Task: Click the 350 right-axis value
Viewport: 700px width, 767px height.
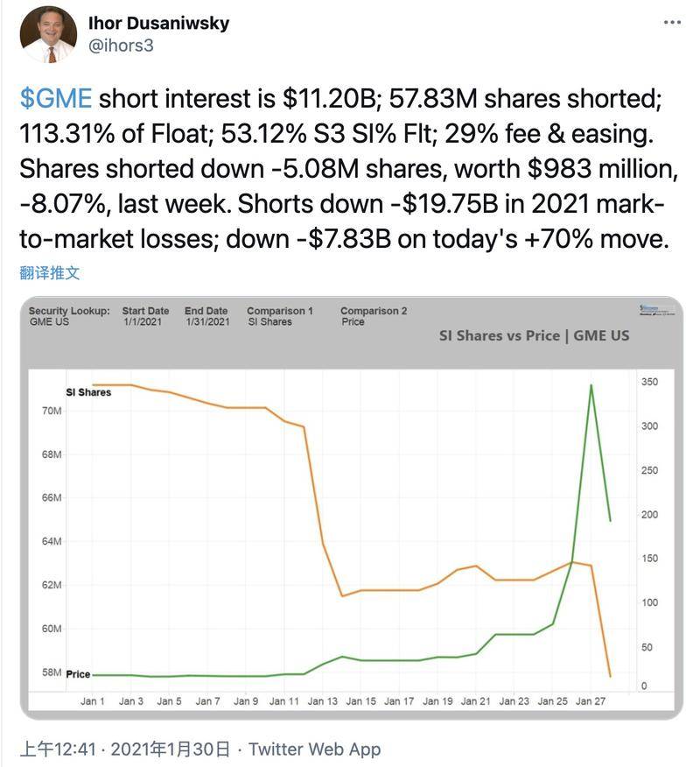Action: [649, 383]
